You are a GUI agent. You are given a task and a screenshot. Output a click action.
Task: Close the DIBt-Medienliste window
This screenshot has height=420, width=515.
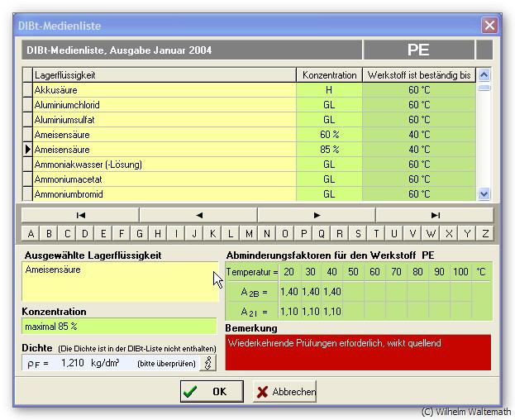pos(489,26)
